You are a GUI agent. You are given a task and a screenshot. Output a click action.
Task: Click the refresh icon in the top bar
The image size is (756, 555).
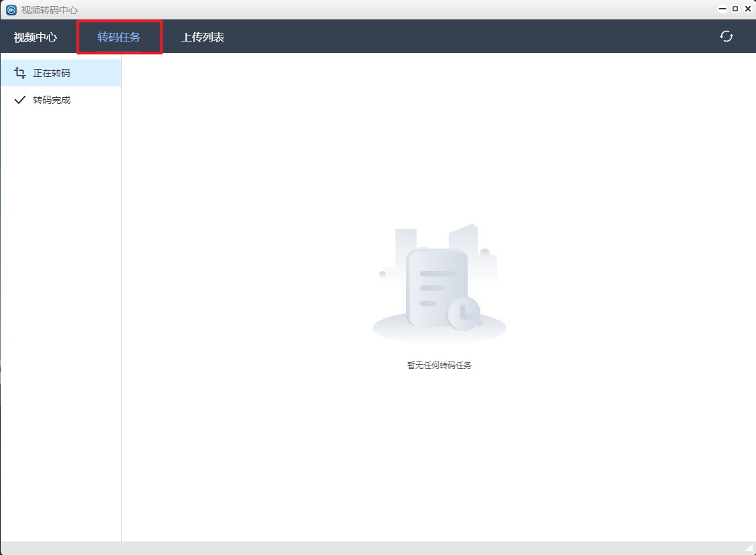[x=726, y=36]
